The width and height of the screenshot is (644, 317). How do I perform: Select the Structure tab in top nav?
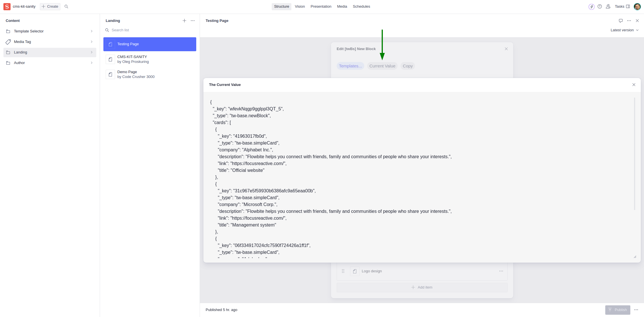(x=281, y=7)
